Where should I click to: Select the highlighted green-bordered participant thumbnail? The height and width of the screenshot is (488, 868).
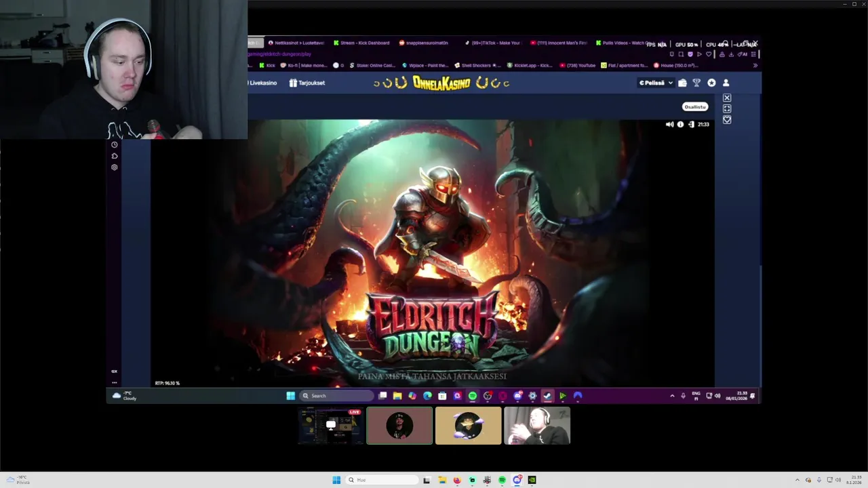click(399, 426)
